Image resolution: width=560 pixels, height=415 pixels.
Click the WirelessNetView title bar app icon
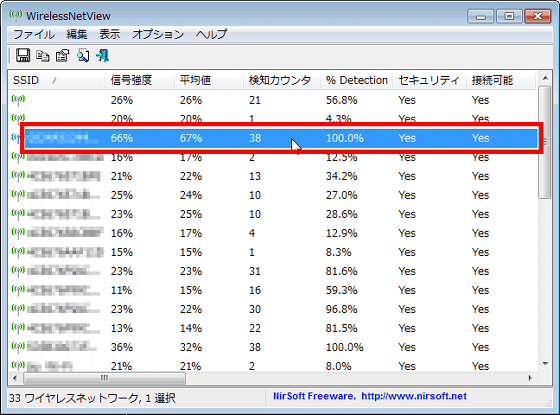coord(15,16)
